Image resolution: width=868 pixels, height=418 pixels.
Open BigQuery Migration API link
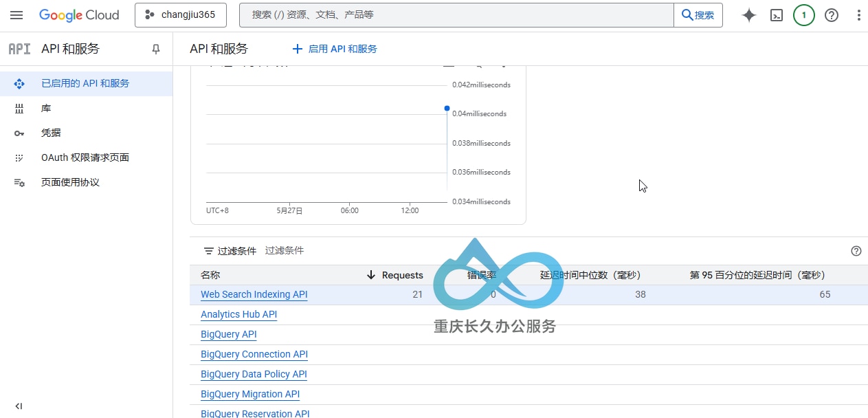250,394
